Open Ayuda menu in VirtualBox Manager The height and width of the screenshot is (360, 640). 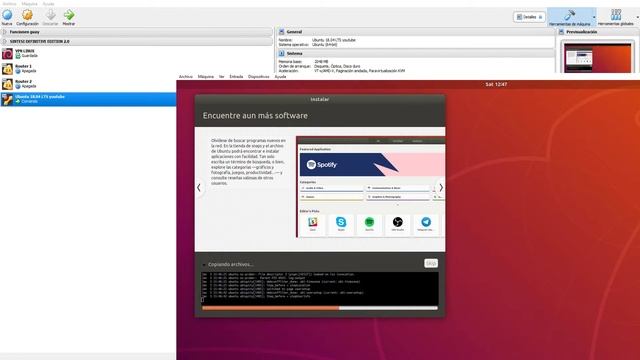(x=49, y=4)
